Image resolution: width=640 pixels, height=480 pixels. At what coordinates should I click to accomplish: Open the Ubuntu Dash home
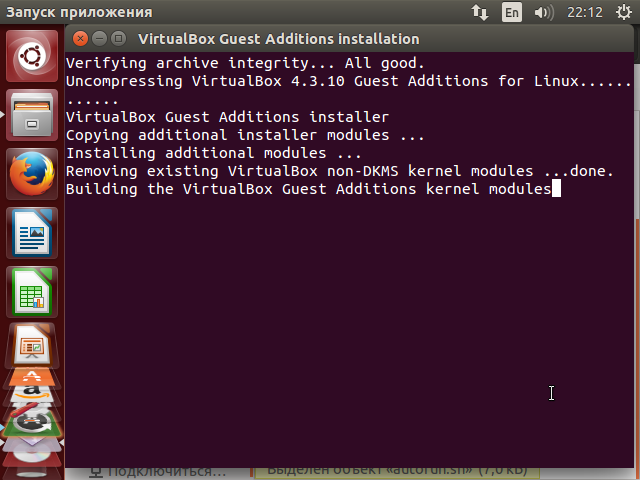click(32, 56)
